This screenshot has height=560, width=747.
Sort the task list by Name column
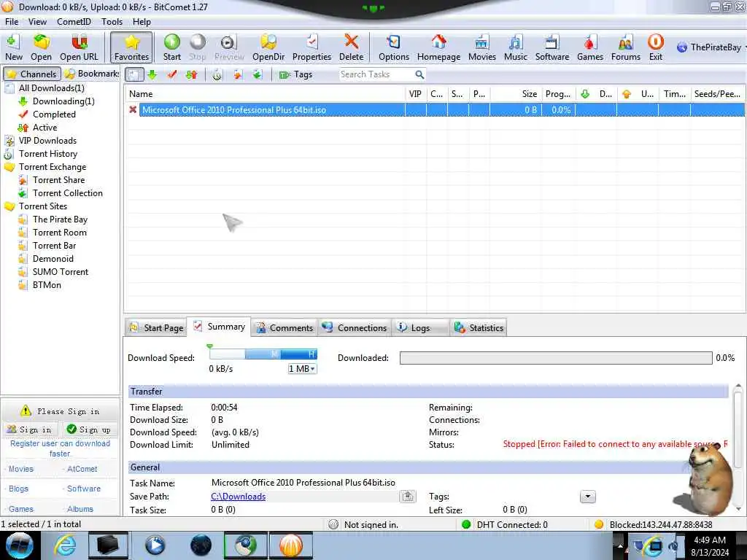pyautogui.click(x=266, y=94)
